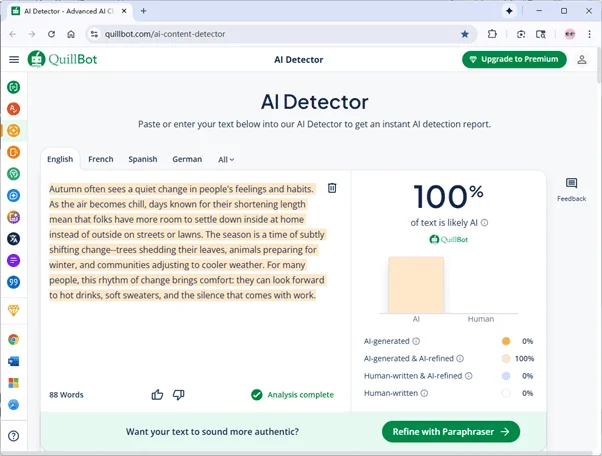Open a new browser tab
The image size is (602, 456).
(x=144, y=11)
